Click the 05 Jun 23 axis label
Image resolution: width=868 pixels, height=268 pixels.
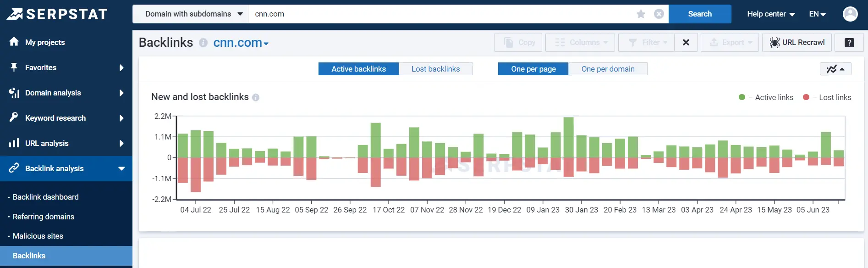point(813,210)
